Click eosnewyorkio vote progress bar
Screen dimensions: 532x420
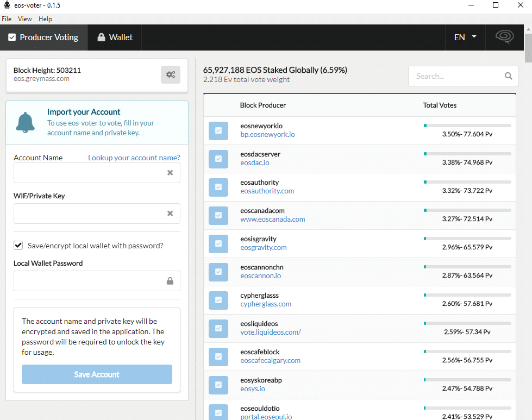pyautogui.click(x=467, y=126)
